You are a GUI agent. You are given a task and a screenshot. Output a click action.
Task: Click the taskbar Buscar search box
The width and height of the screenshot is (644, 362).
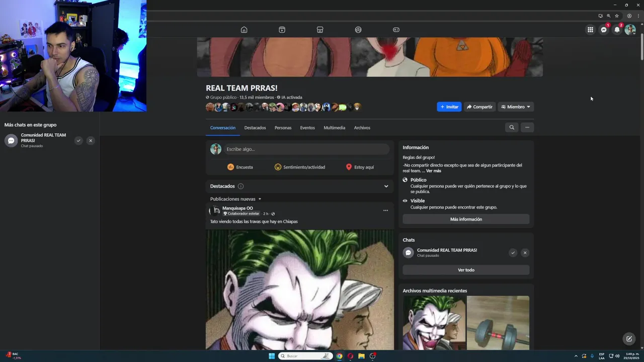[305, 356]
